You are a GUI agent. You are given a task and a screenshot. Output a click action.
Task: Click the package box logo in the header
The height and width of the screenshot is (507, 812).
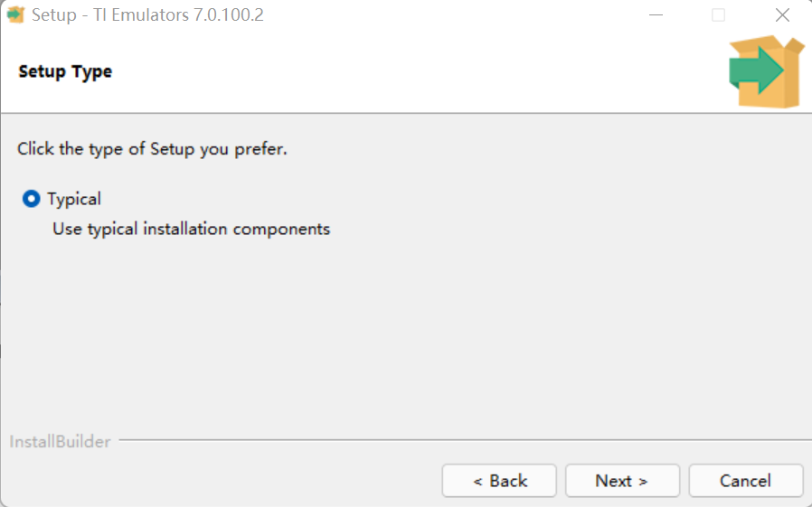[x=767, y=71]
